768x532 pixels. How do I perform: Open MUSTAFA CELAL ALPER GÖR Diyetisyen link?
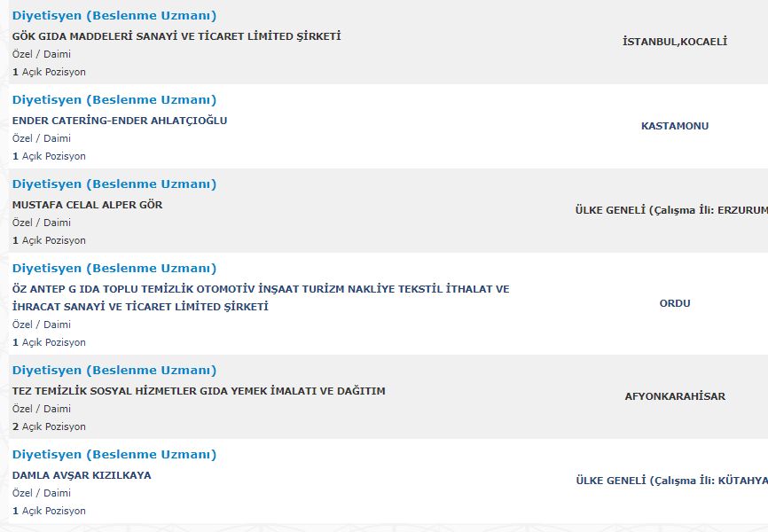pos(114,184)
